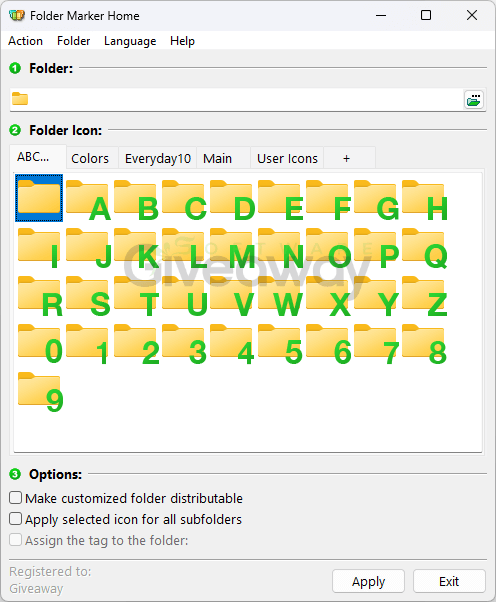This screenshot has width=496, height=602.
Task: Open the Help menu
Action: (x=182, y=41)
